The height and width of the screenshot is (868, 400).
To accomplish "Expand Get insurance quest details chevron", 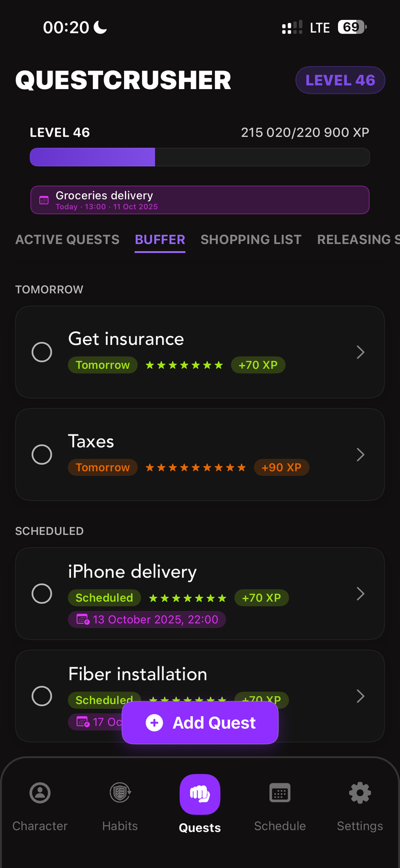I will 360,352.
